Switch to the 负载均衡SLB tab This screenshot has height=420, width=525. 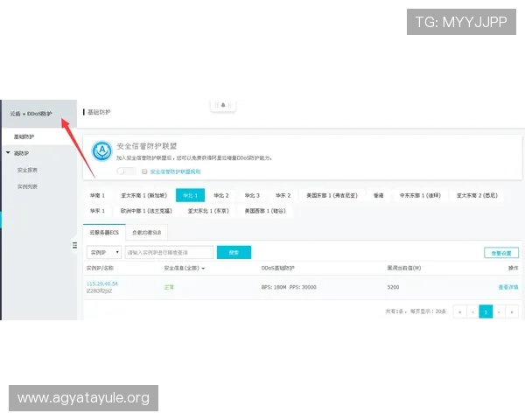[x=146, y=232]
